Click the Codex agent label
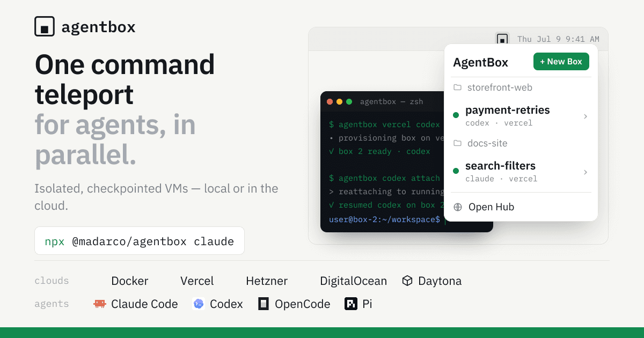Viewport: 644px width, 338px height. point(226,304)
